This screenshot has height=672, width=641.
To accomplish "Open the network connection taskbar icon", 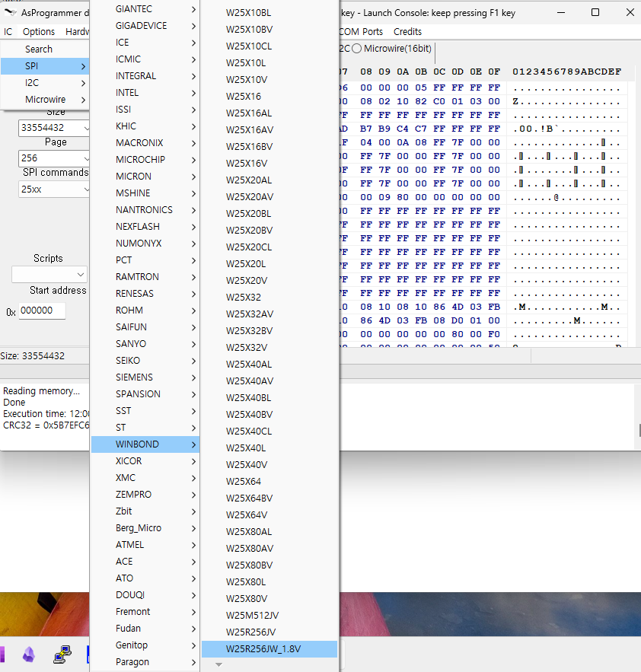I will click(x=62, y=654).
